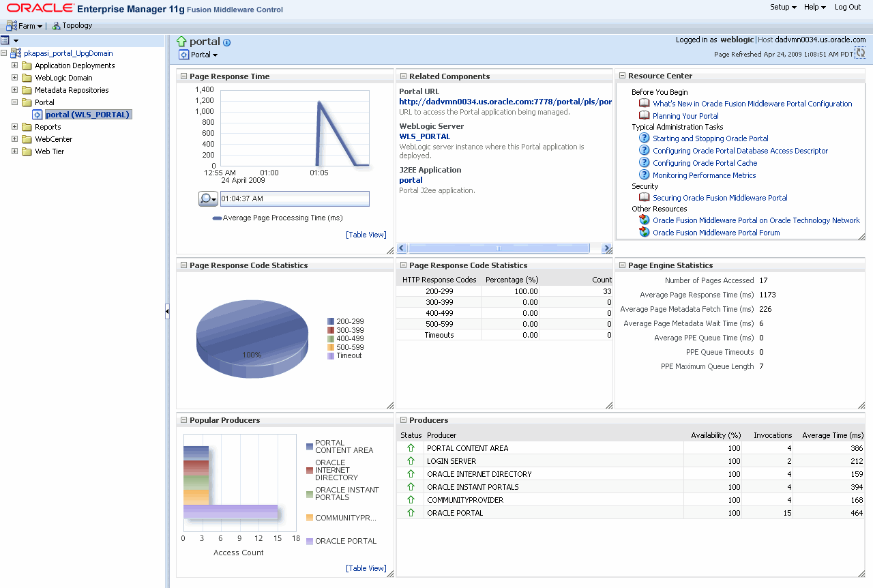
Task: Open Configuring Oracle Portal Database Access Descriptor
Action: [x=740, y=151]
